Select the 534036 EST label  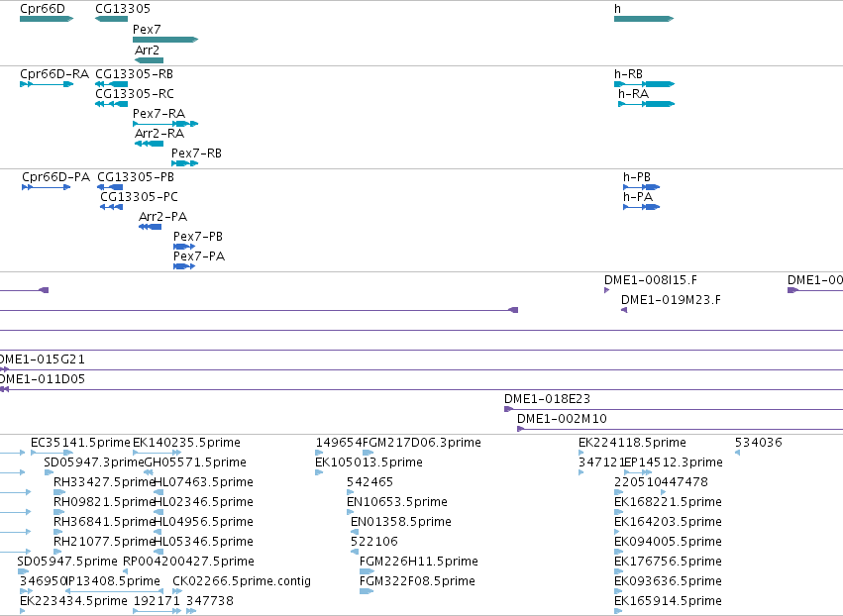coord(759,443)
